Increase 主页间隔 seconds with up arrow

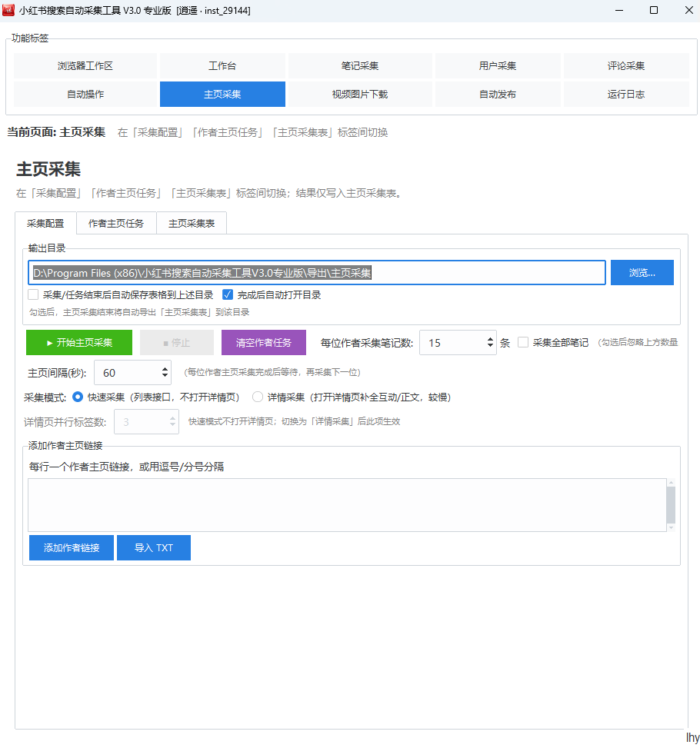165,369
